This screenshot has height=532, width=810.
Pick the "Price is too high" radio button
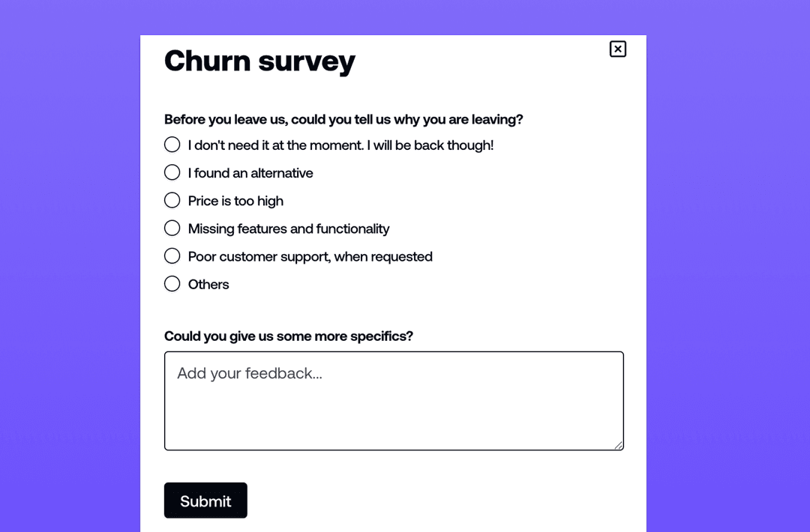coord(172,200)
